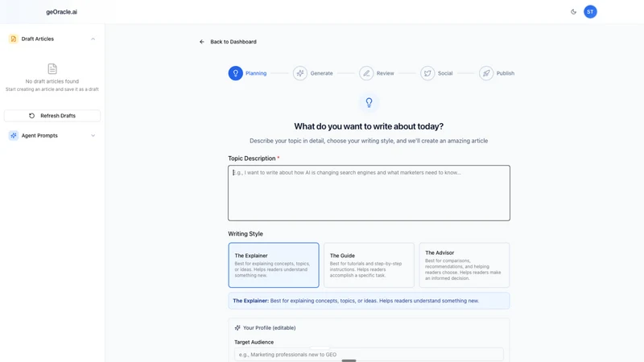This screenshot has height=362, width=644.
Task: Click the geOracle.ai logo text
Action: point(62,12)
